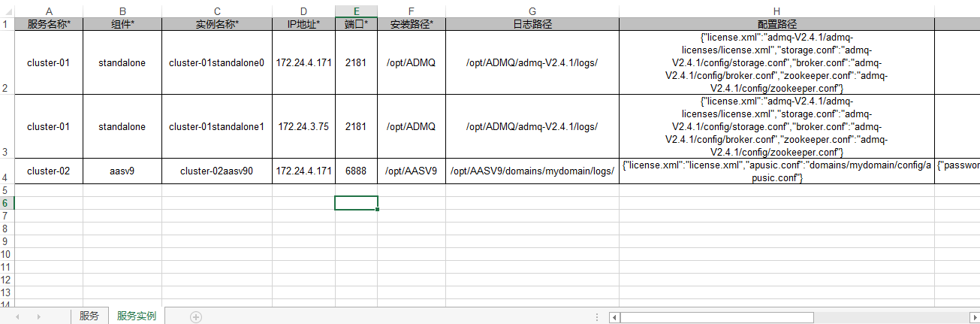Image resolution: width=980 pixels, height=324 pixels.
Task: Click the port 6888 cell
Action: (356, 171)
